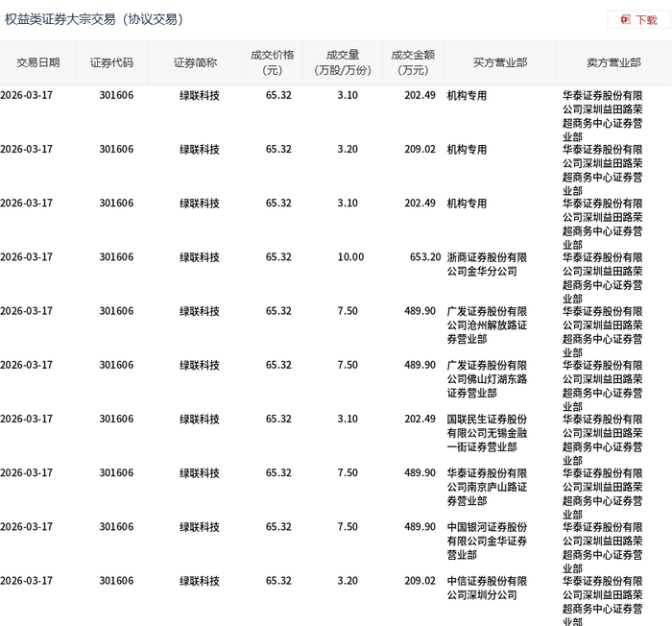Click the 证券代码 column header

click(111, 62)
